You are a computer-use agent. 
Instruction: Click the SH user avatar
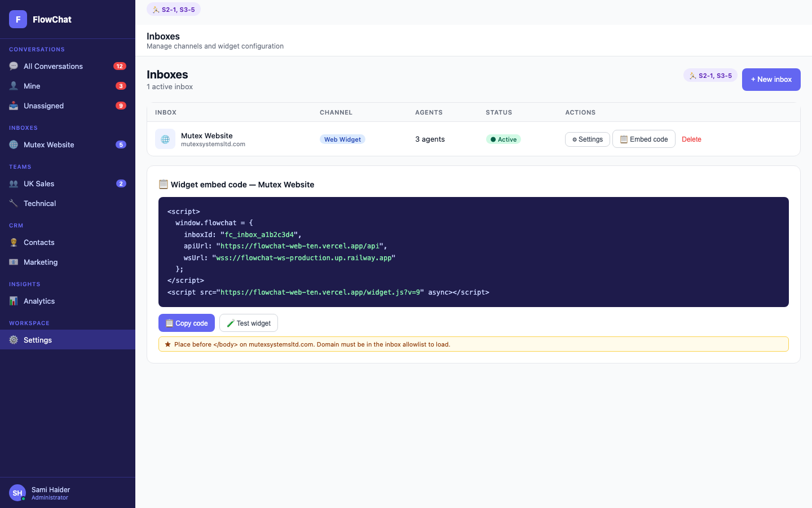pos(17,493)
